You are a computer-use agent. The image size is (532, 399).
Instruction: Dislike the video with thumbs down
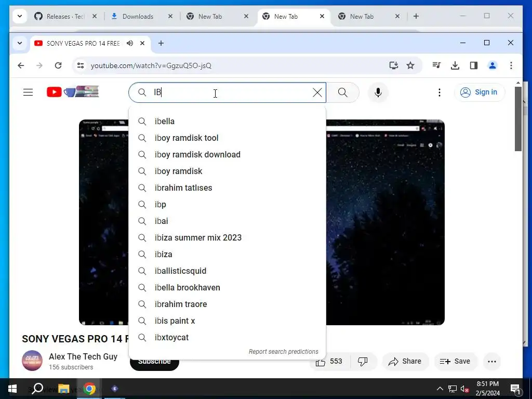coord(363,362)
